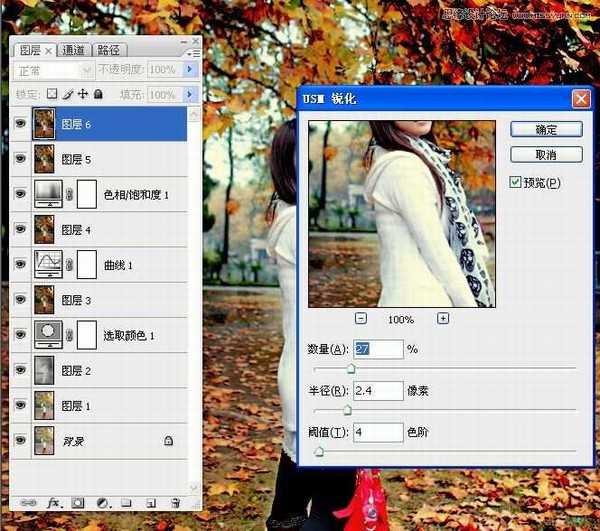600x531 pixels.
Task: Toggle visibility of 选取颜色 1
Action: (20, 334)
